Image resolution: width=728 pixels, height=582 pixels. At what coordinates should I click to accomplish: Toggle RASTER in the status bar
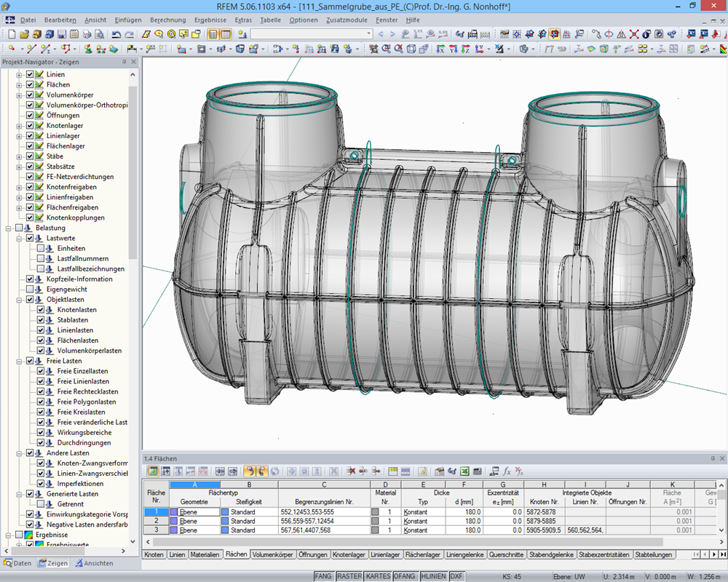click(349, 576)
